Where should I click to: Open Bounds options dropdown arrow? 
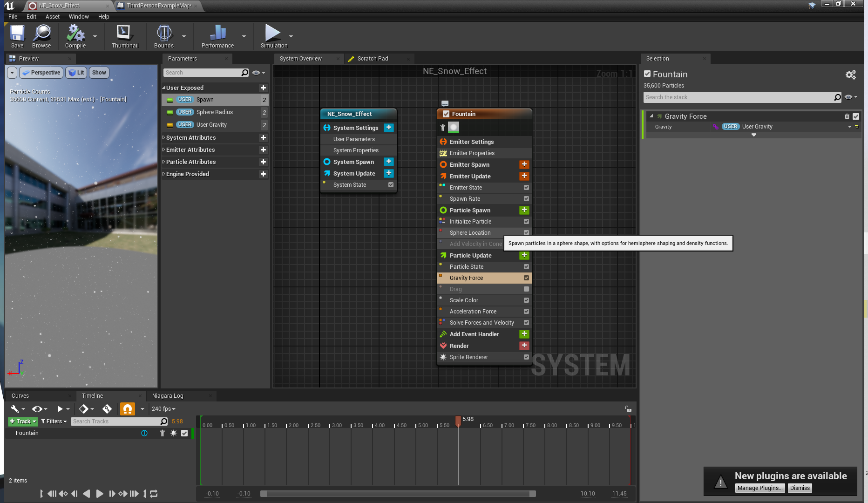tap(184, 36)
